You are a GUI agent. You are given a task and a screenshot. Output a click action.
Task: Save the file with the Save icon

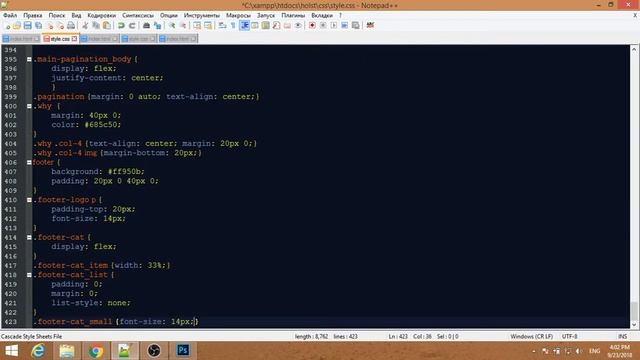[x=27, y=25]
